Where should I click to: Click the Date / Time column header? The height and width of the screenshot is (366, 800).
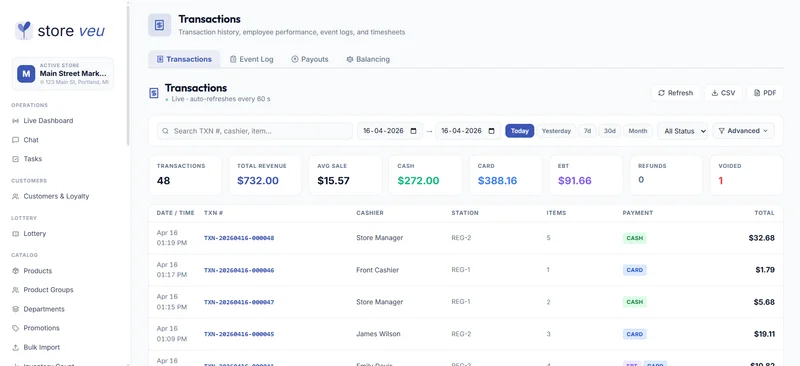176,213
